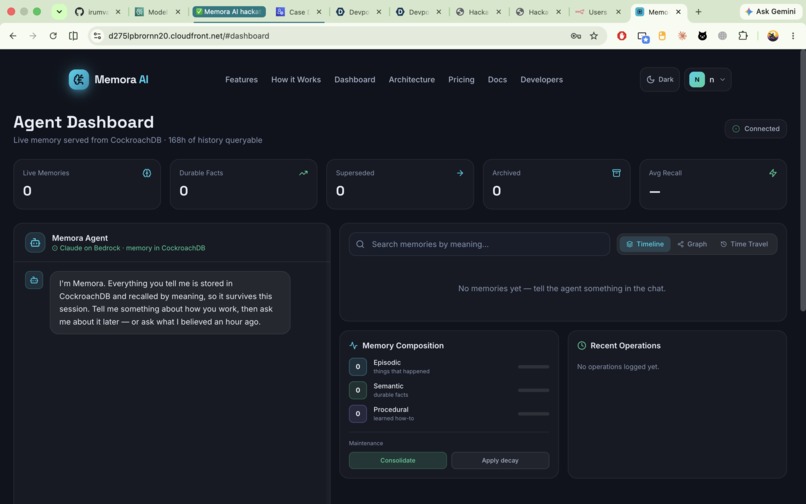
Task: Open Chrome three-dot menu
Action: [793, 36]
